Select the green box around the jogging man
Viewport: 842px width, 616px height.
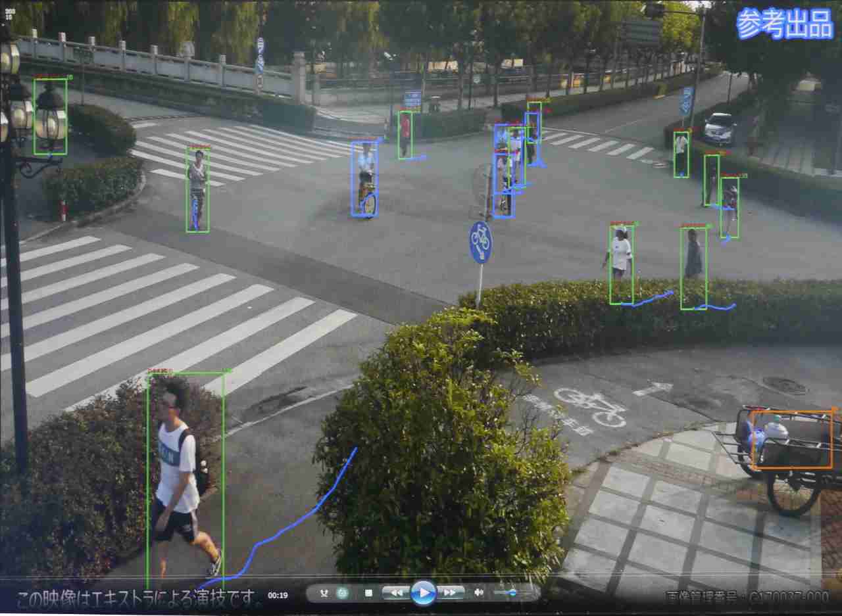click(x=187, y=473)
